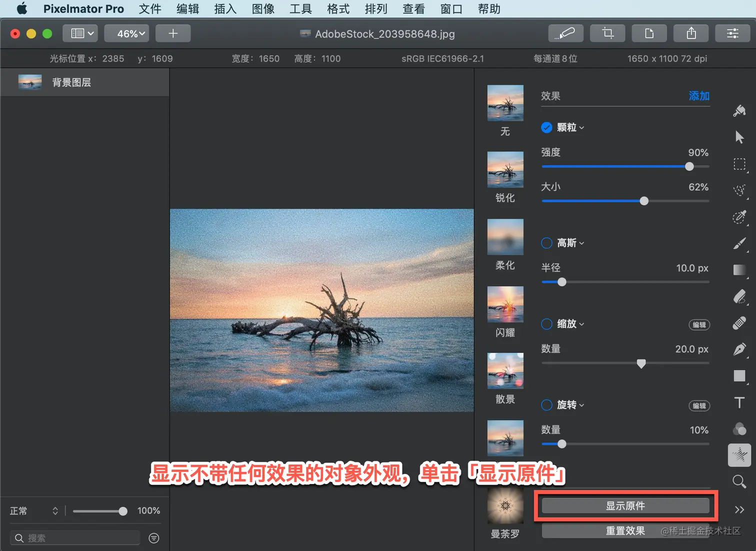
Task: Click the Share toolbar button
Action: [x=691, y=33]
